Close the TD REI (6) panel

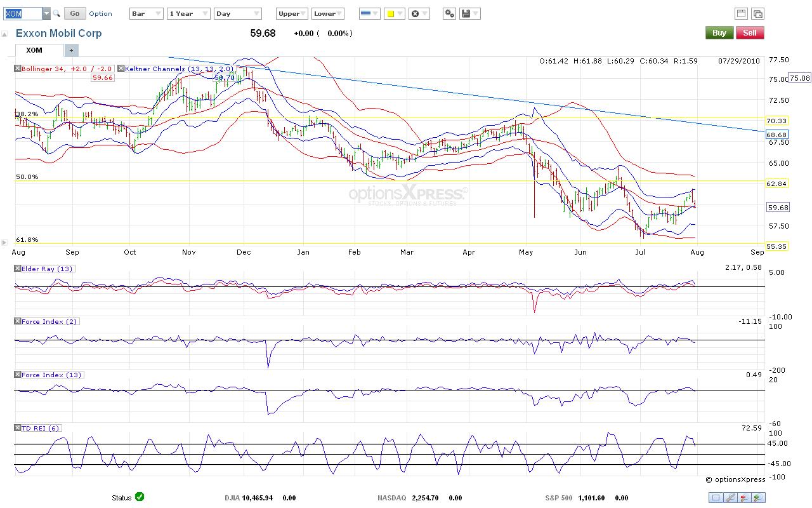click(18, 428)
